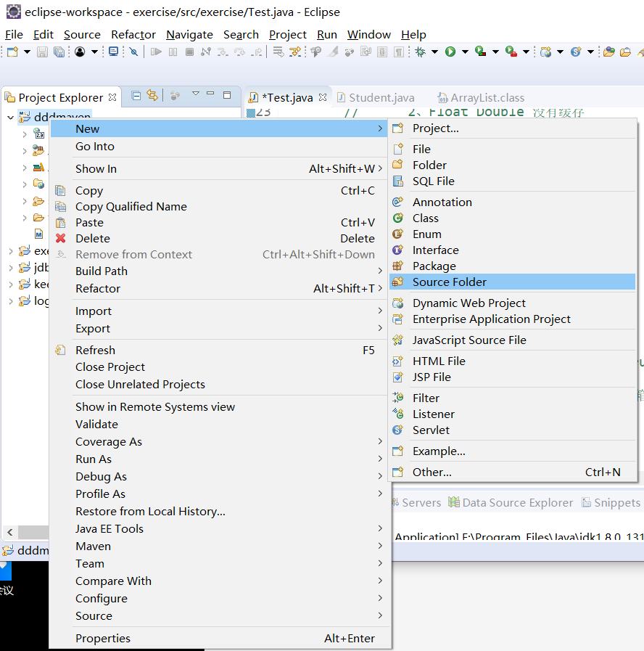644x651 pixels.
Task: Click the Open Type toolbar icon
Action: tap(608, 52)
